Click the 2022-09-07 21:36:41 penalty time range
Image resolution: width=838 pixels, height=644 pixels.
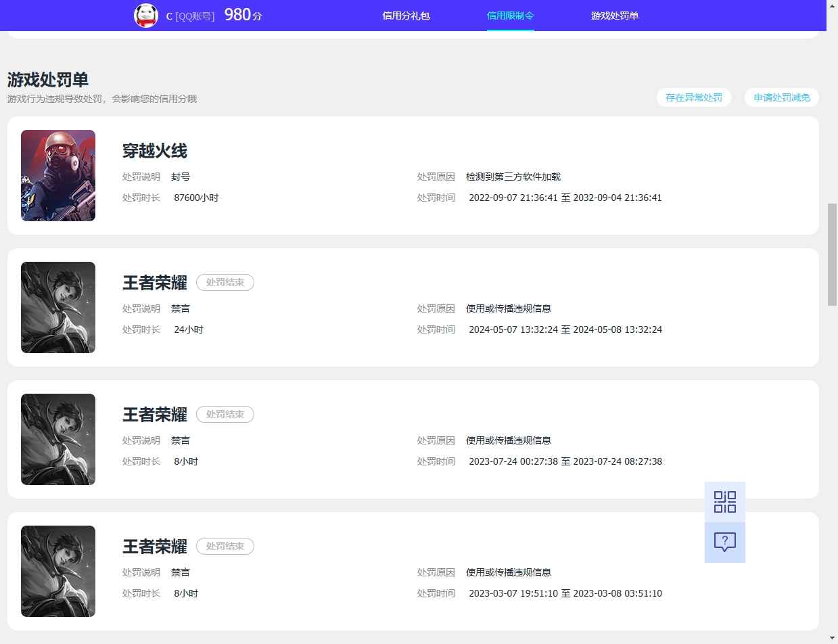coord(565,198)
